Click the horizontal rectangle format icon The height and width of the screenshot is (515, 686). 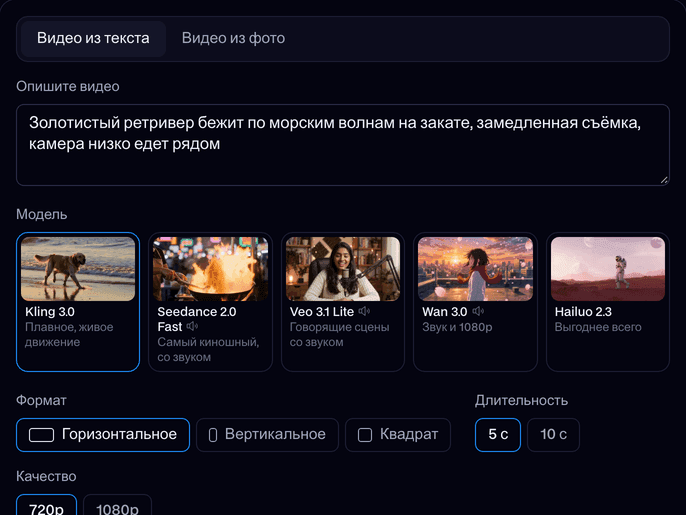[x=41, y=435]
